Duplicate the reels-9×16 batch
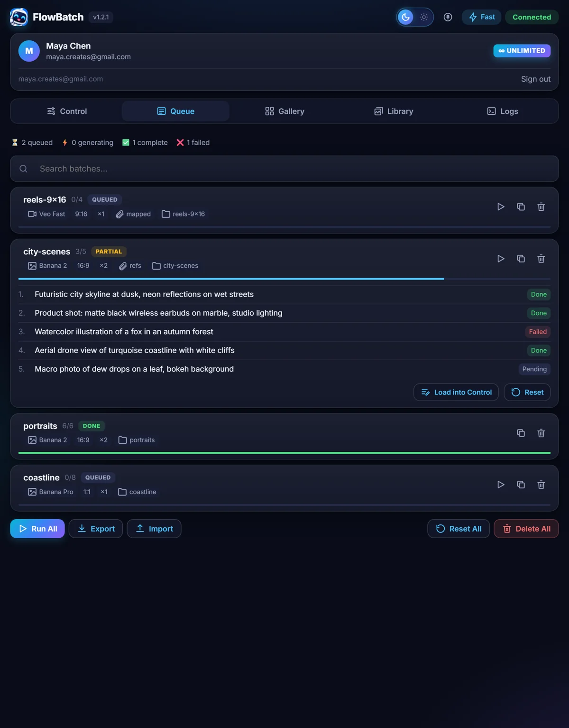Viewport: 569px width, 728px height. point(521,207)
